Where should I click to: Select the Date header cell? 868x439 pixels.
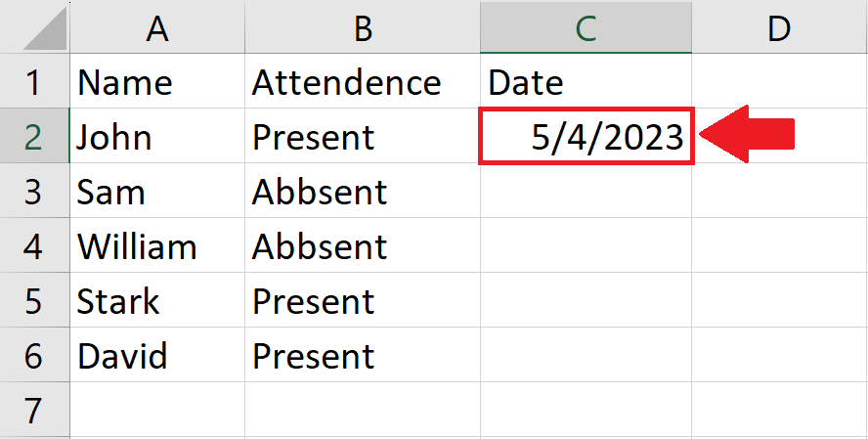(x=586, y=81)
